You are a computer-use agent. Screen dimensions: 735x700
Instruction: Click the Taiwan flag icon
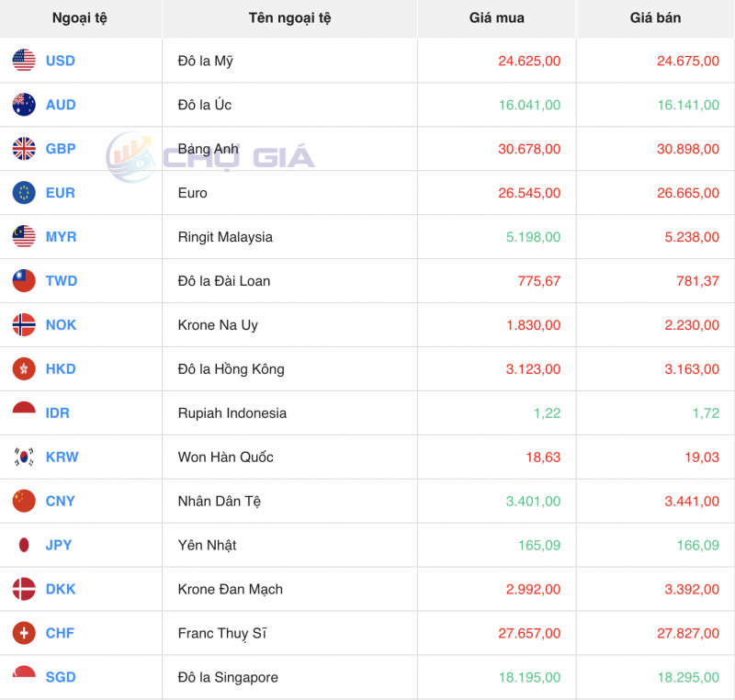(24, 281)
